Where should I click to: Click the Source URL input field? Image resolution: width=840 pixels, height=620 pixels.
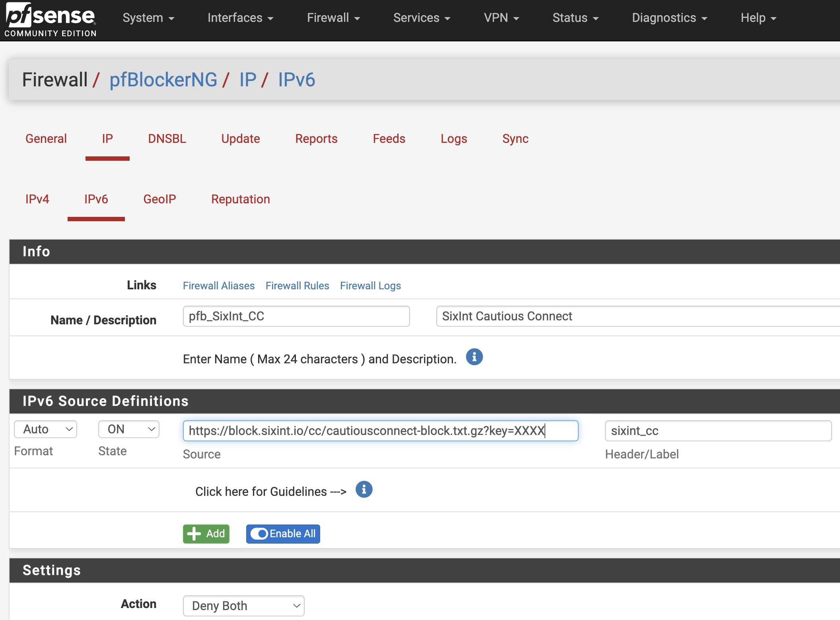pyautogui.click(x=381, y=431)
